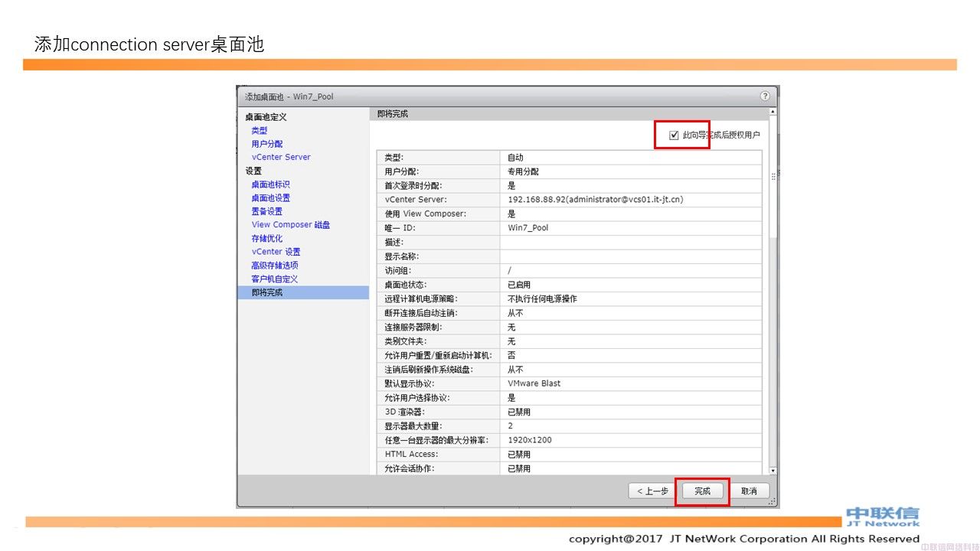This screenshot has width=980, height=551.
Task: Toggle the authorize users after wizard checkbox
Action: coord(674,135)
